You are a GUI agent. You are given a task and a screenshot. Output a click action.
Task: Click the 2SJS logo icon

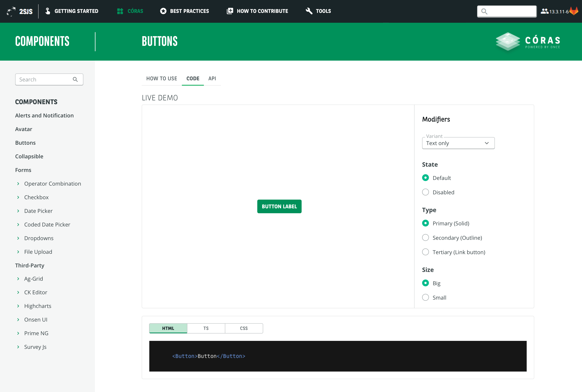[11, 11]
